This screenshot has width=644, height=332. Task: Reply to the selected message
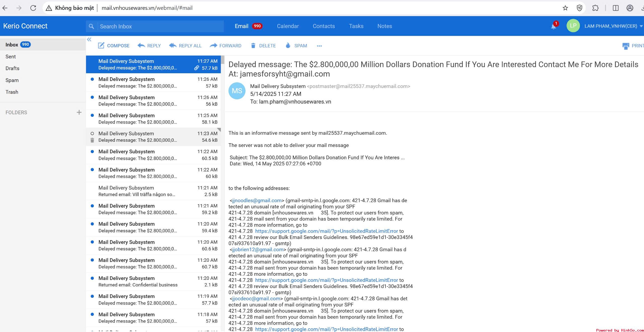pos(149,46)
